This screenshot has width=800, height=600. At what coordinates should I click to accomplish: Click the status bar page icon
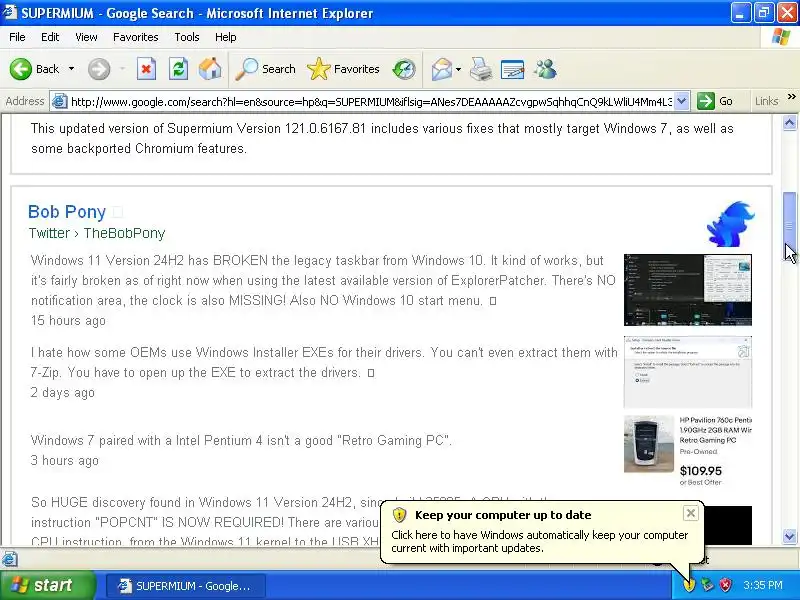[9, 559]
